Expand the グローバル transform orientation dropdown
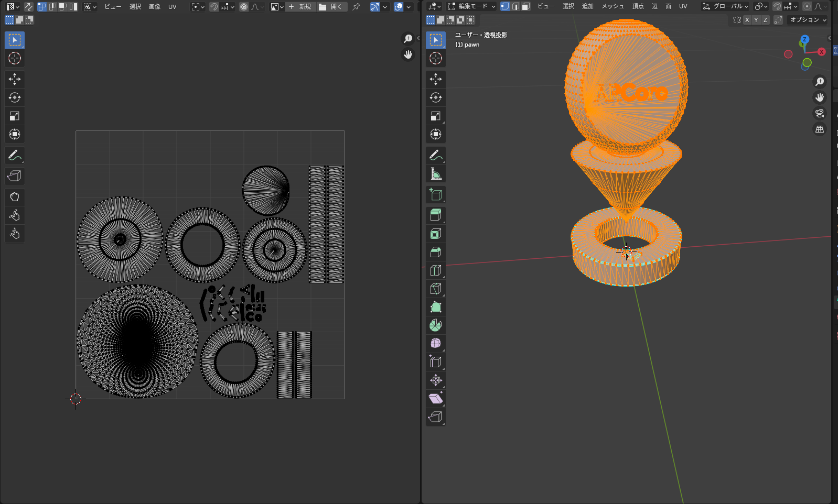 tap(726, 6)
